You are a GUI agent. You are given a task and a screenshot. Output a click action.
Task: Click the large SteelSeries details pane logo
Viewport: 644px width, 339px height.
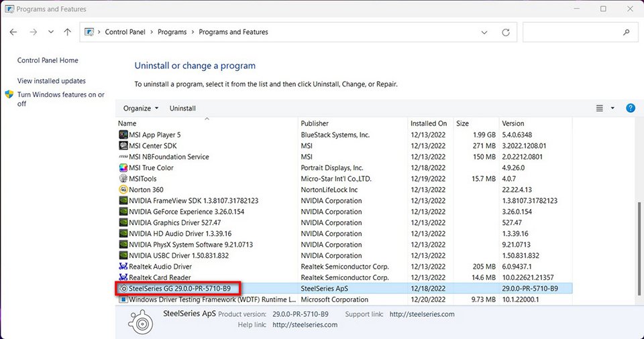(141, 322)
